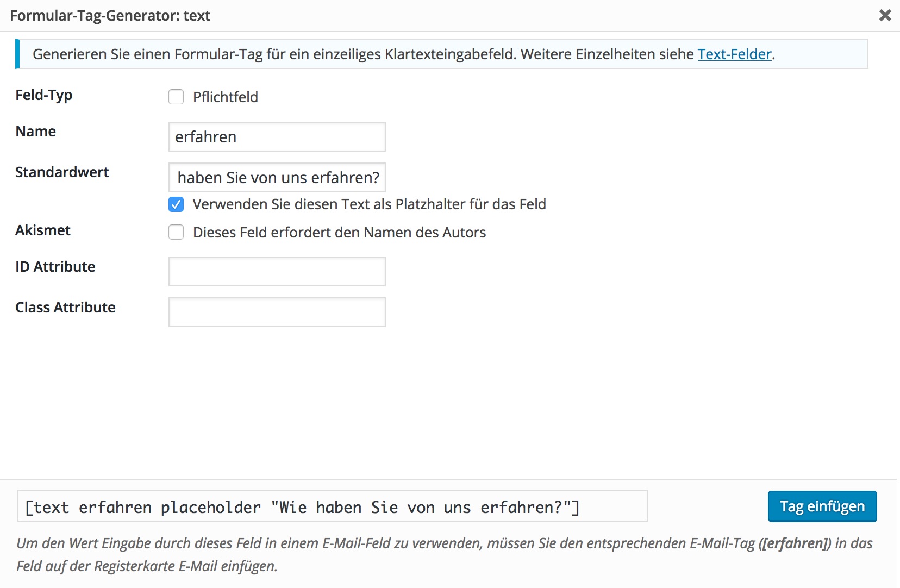
Task: Click the 'Feld-Typ' row heading
Action: point(44,95)
